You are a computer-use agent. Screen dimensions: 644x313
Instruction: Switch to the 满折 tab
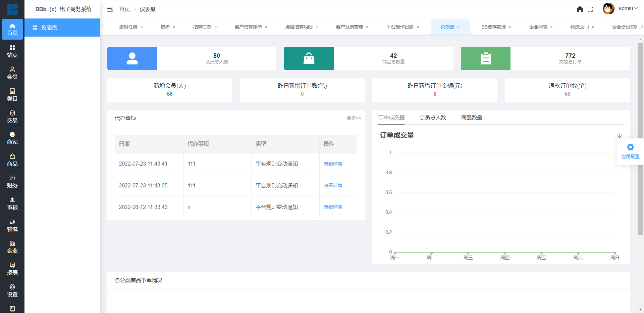(165, 27)
